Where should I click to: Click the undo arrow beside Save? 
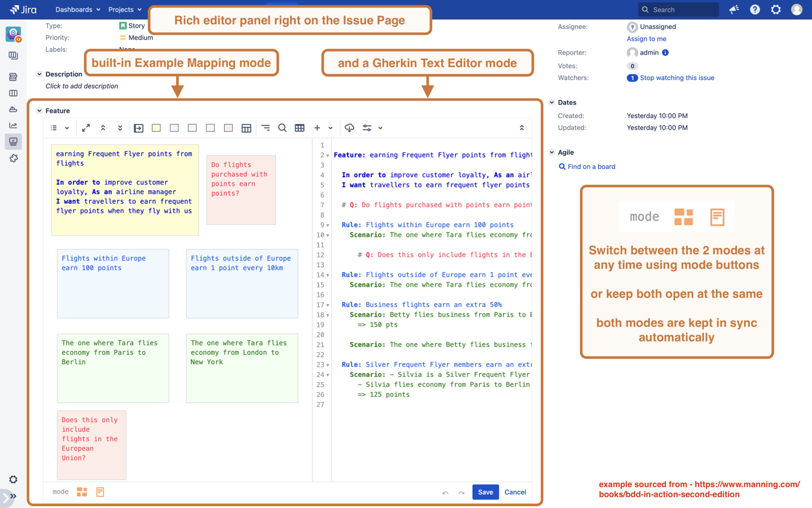click(445, 493)
